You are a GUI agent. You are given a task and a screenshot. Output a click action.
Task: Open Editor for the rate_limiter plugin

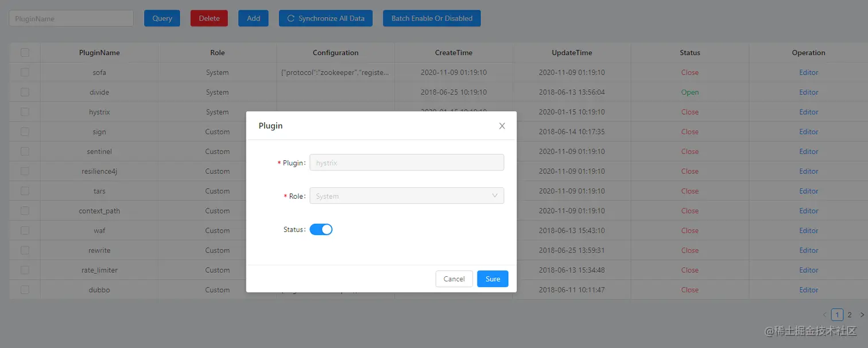pyautogui.click(x=808, y=270)
